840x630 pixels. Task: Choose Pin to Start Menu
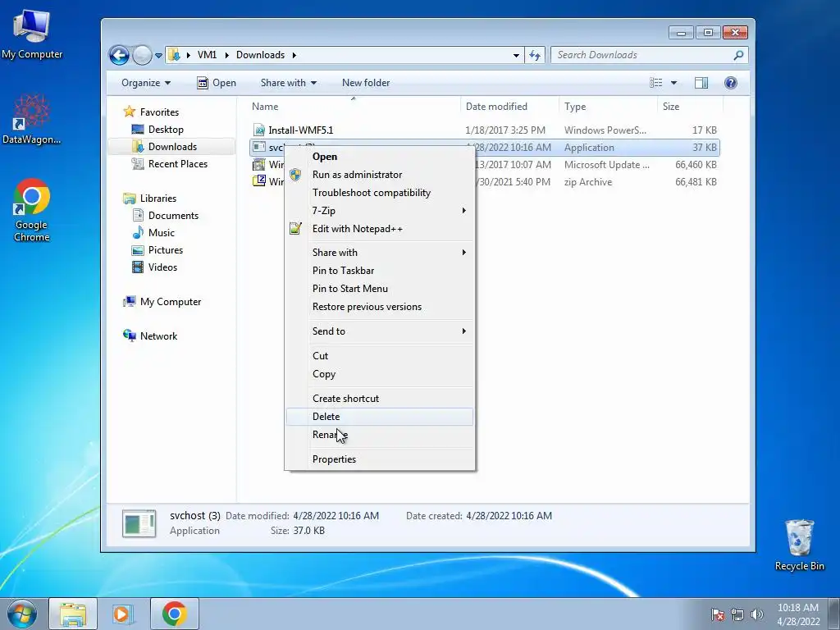click(379, 289)
